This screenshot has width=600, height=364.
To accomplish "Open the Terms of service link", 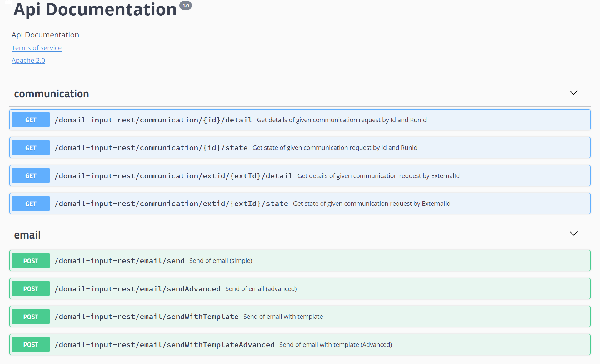I will point(37,48).
